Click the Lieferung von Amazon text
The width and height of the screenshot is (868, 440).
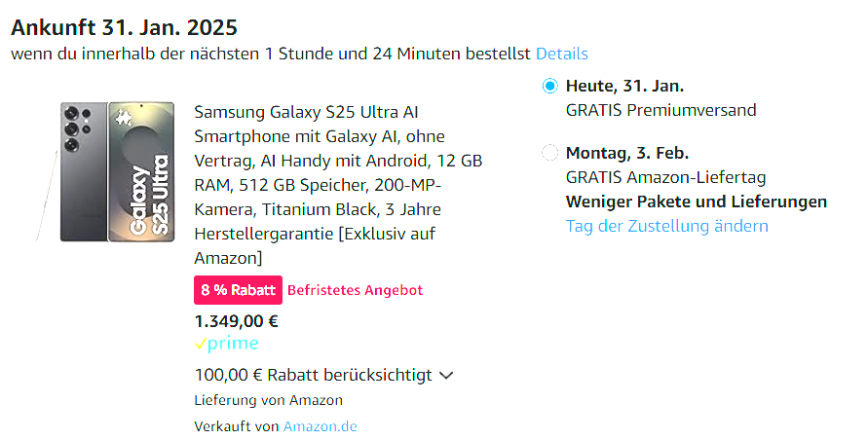click(268, 400)
